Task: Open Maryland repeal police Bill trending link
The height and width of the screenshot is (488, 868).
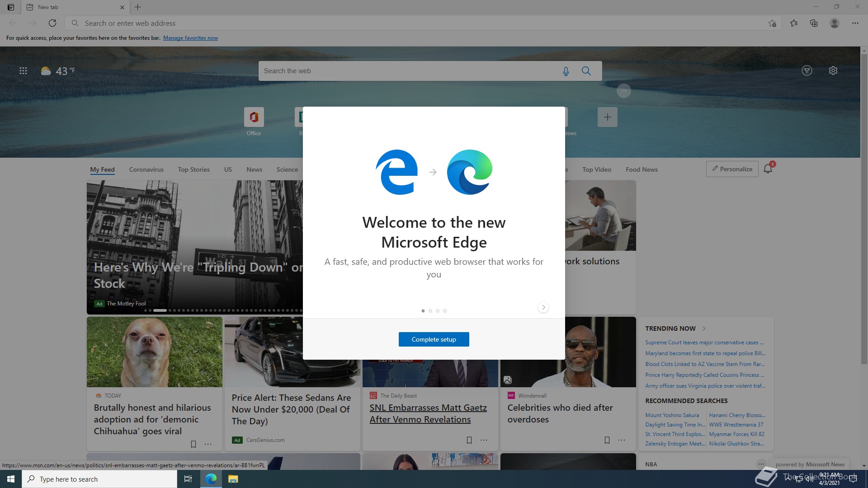Action: [705, 353]
